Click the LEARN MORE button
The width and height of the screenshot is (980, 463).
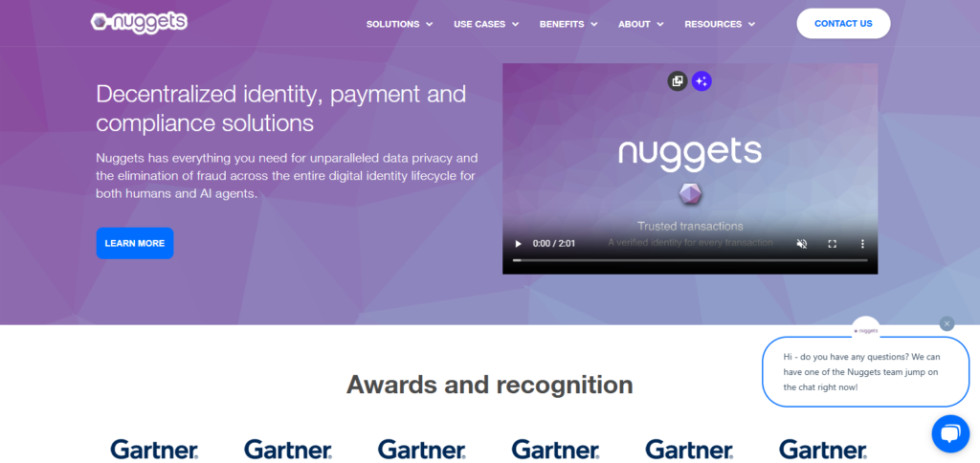click(135, 243)
